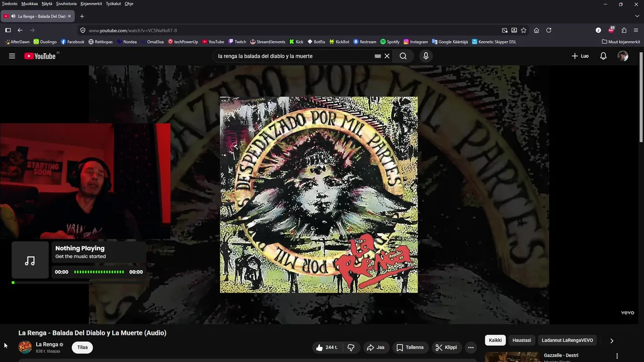Open the Muokkaa menu
644x362 pixels.
30,4
